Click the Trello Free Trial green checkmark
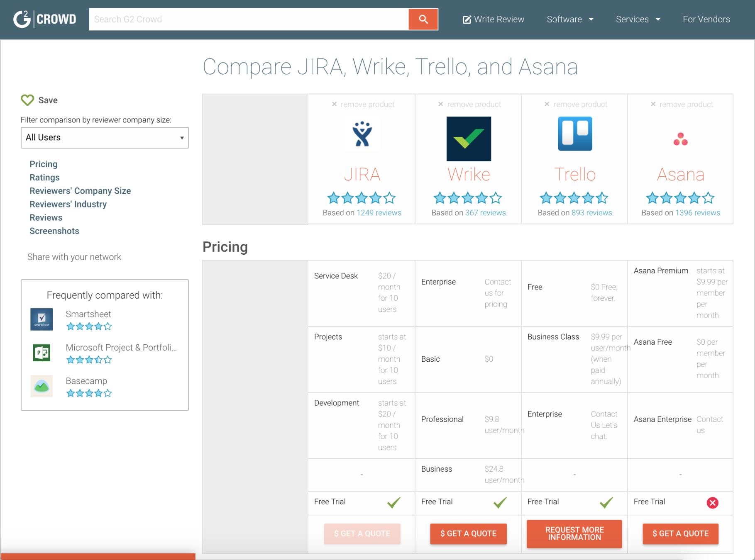This screenshot has width=755, height=560. pos(606,502)
